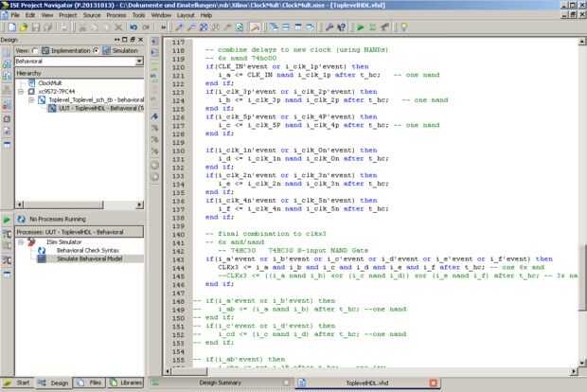Click the tile windows toolbar icon

click(x=286, y=27)
